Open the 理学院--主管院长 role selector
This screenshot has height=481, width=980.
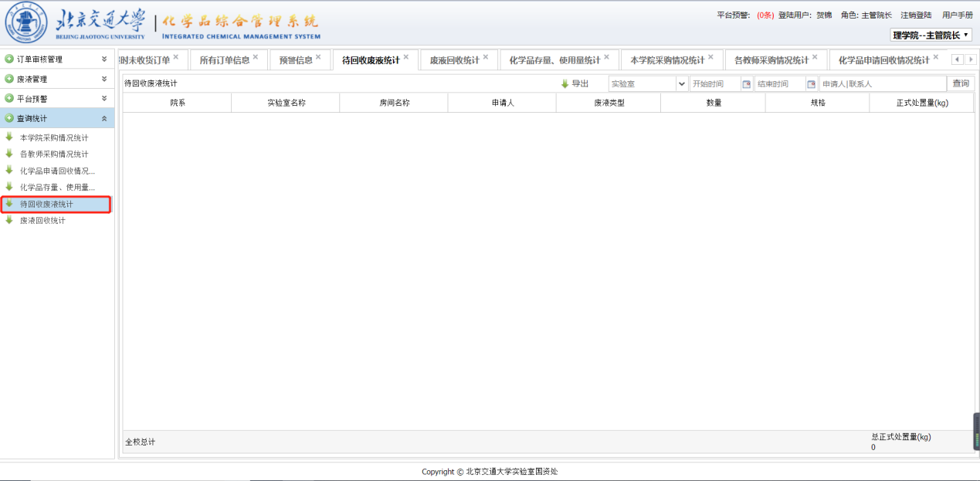tap(931, 35)
